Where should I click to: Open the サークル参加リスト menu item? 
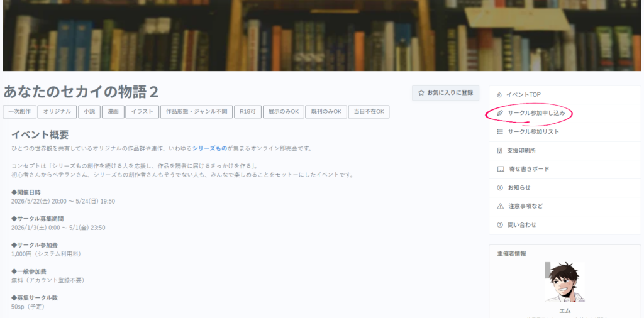533,132
